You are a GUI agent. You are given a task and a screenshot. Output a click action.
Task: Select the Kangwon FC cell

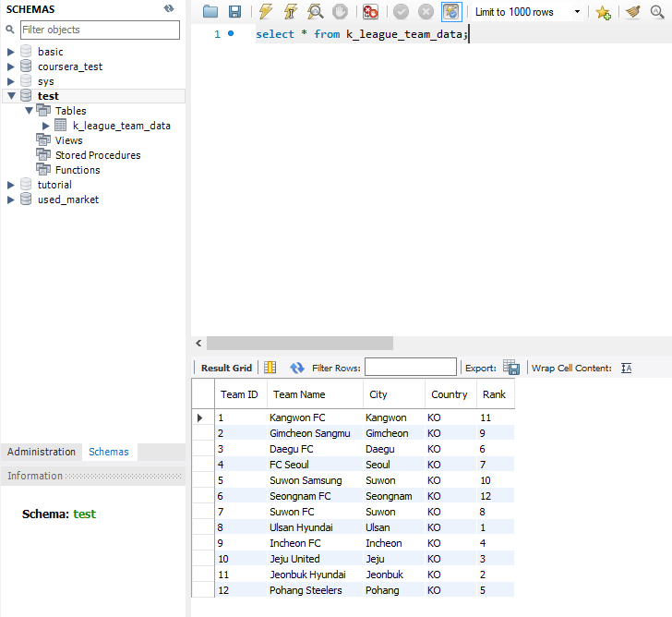click(x=315, y=417)
